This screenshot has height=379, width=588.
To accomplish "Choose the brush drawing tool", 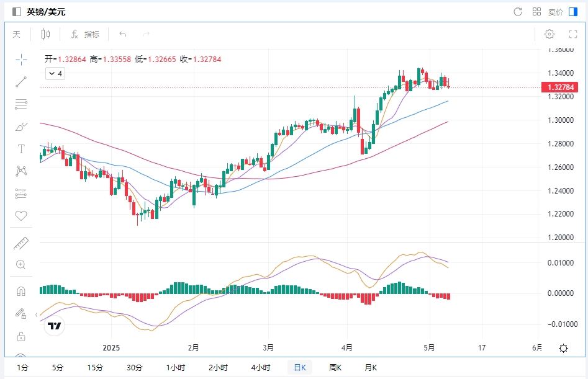I will click(x=21, y=127).
